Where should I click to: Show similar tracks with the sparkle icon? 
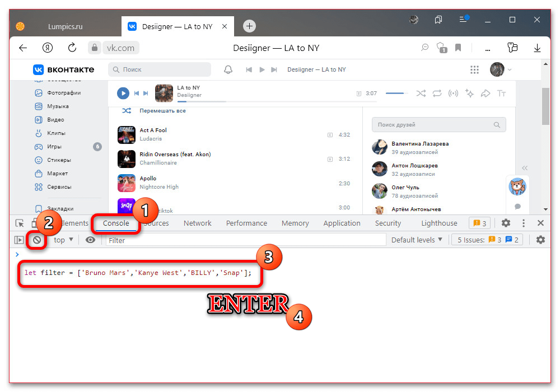[469, 94]
